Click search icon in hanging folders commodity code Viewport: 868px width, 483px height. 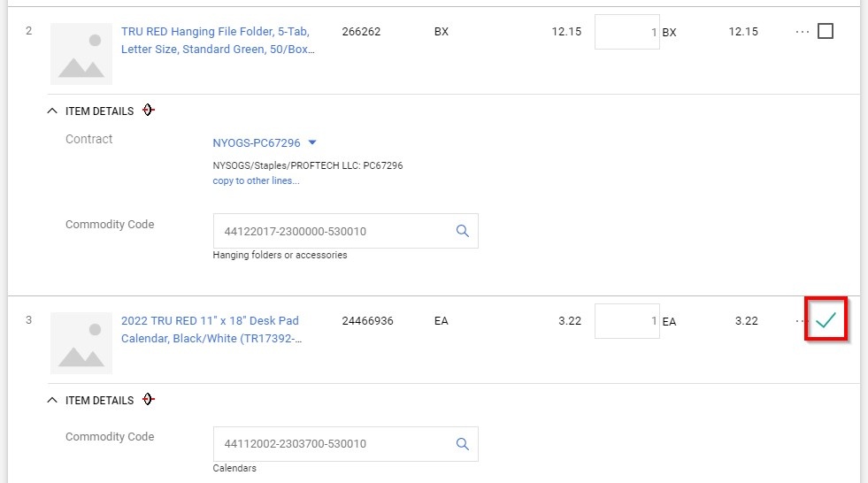point(462,231)
